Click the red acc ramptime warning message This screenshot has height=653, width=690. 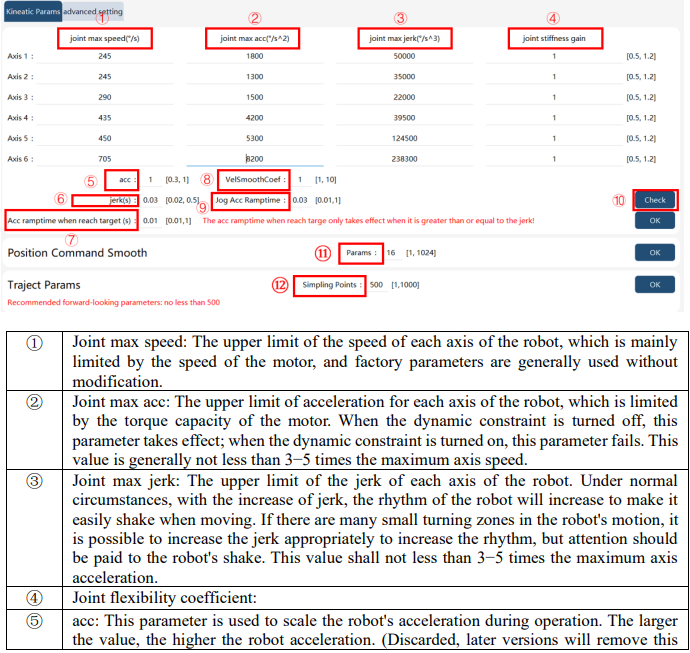[368, 220]
